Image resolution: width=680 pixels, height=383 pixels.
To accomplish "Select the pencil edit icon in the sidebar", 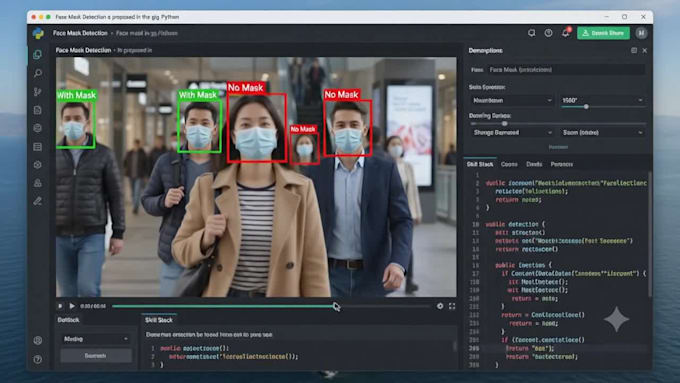I will coord(38,201).
